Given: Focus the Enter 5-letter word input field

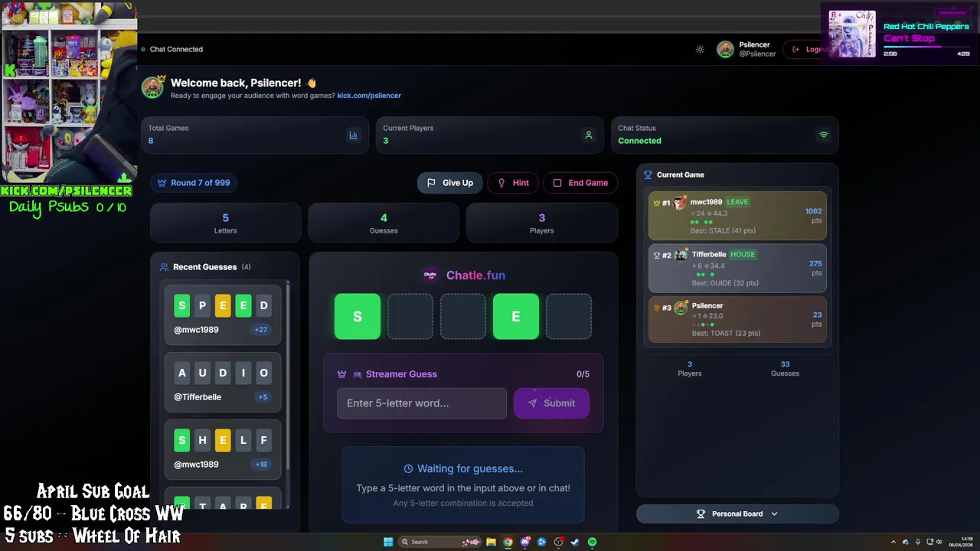Looking at the screenshot, I should point(422,403).
